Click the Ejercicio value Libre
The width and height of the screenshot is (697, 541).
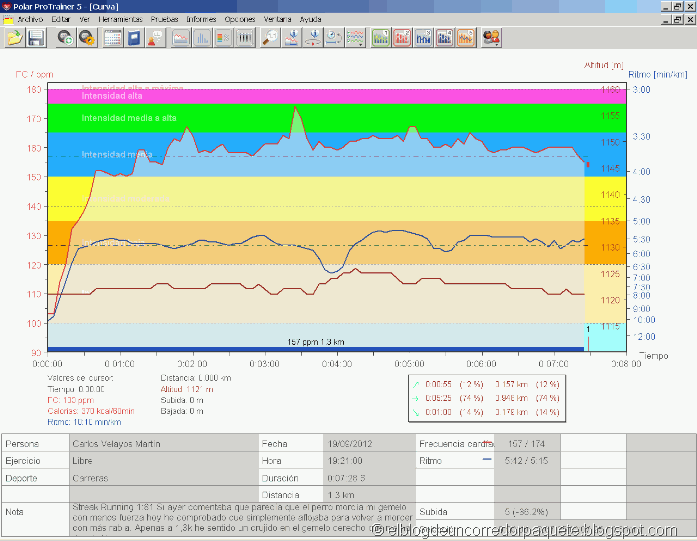point(164,461)
